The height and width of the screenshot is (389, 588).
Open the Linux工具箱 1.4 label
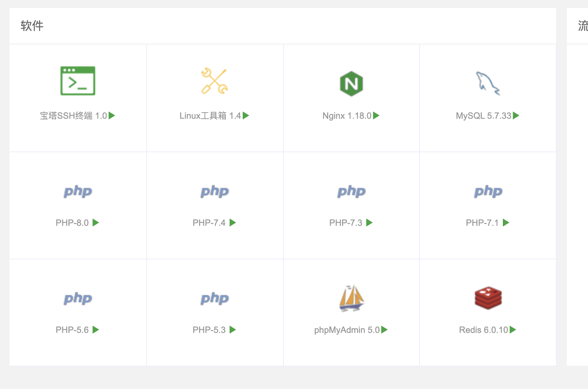pyautogui.click(x=210, y=116)
